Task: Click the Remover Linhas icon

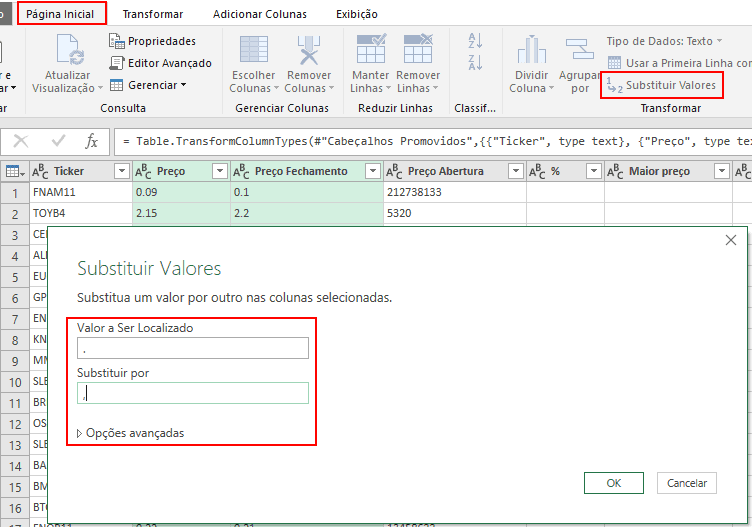Action: tap(418, 48)
